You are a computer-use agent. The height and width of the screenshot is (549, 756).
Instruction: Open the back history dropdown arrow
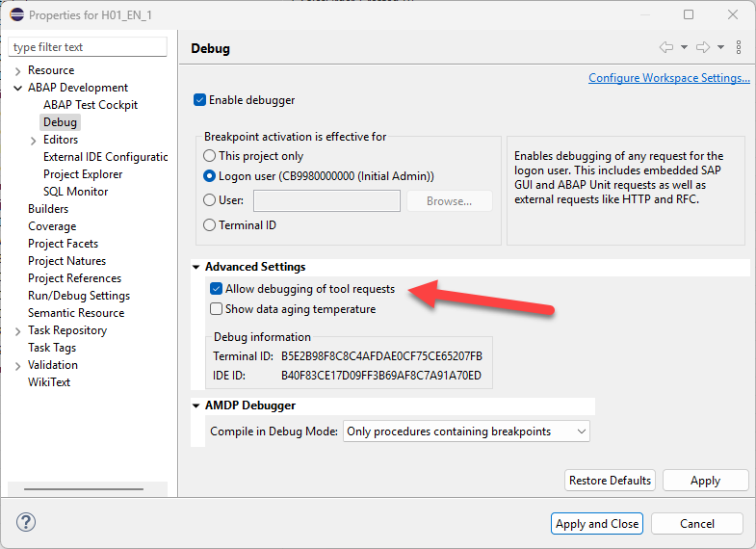(684, 47)
